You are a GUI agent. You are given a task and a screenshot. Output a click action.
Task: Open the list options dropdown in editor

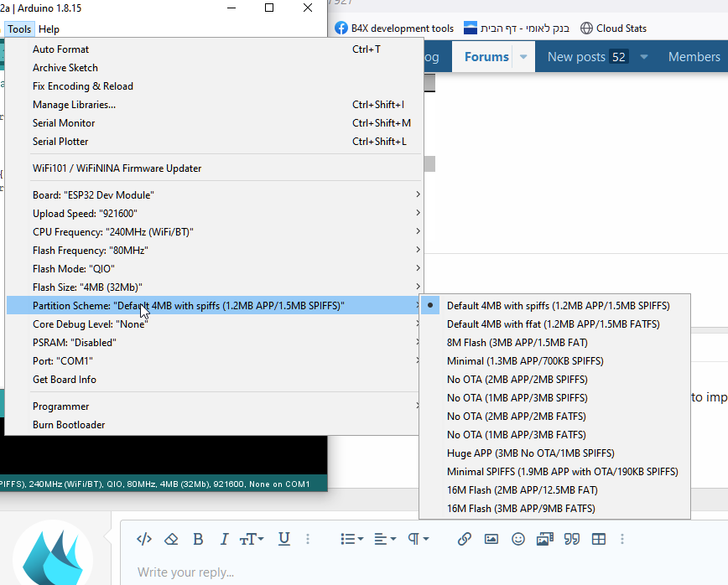coord(351,539)
